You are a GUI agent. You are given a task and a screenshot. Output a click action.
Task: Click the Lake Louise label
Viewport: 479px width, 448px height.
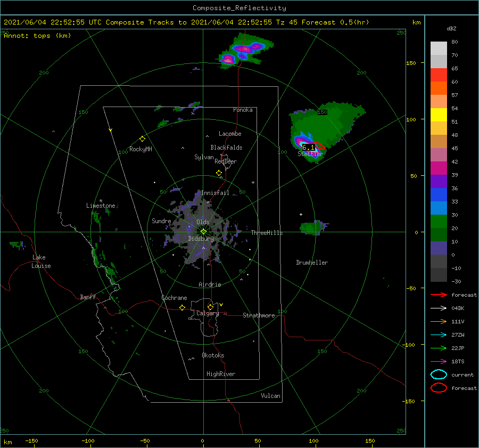click(41, 262)
